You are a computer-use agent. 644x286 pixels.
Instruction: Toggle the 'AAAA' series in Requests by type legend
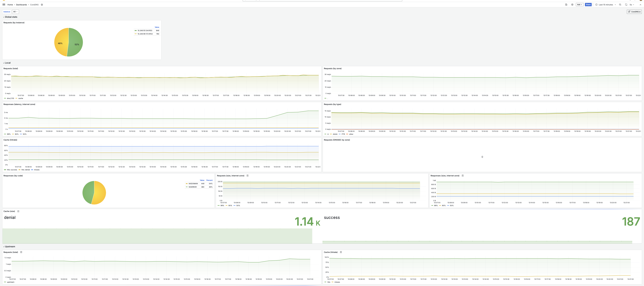tap(335, 134)
